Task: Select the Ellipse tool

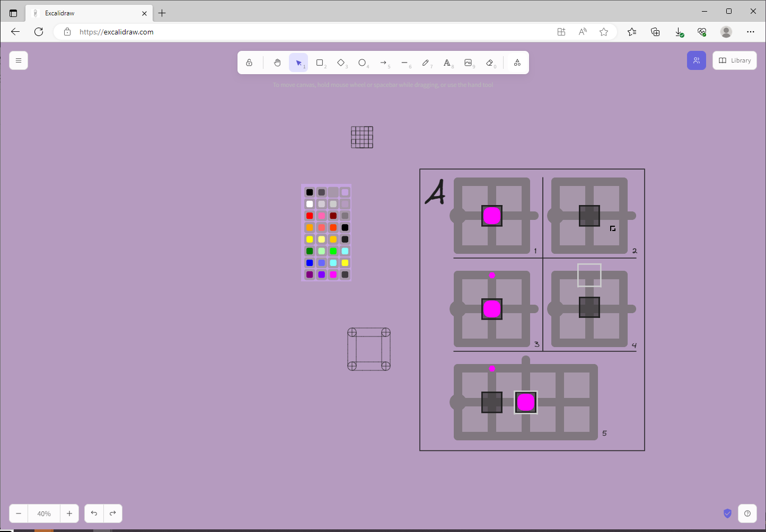Action: (x=363, y=62)
